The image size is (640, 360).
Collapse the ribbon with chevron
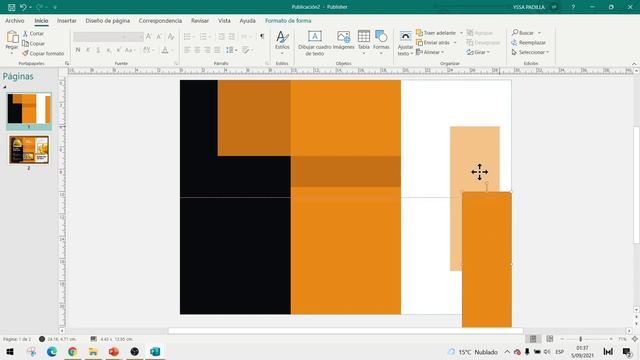(634, 64)
